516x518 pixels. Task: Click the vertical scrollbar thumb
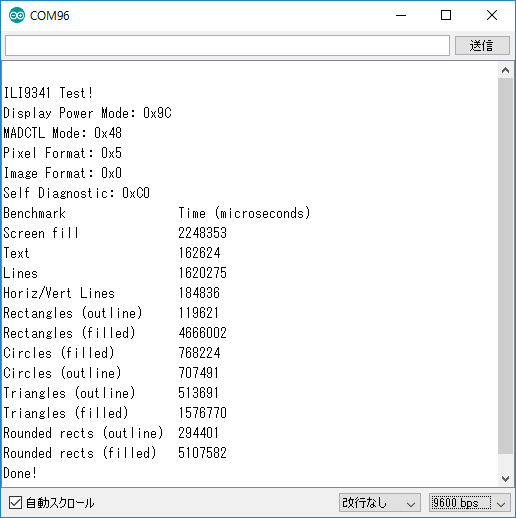click(505, 266)
